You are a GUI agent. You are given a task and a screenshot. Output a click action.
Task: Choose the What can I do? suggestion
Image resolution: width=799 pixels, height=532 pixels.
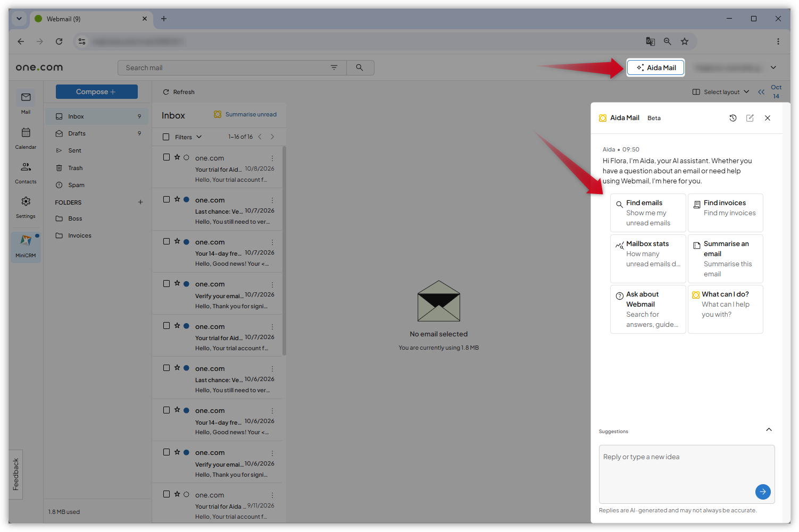pos(726,309)
